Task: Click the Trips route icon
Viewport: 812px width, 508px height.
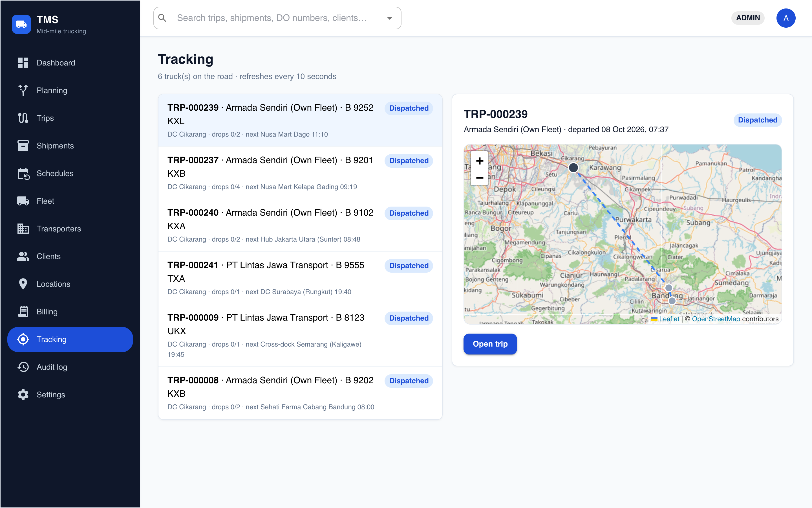Action: [x=23, y=118]
